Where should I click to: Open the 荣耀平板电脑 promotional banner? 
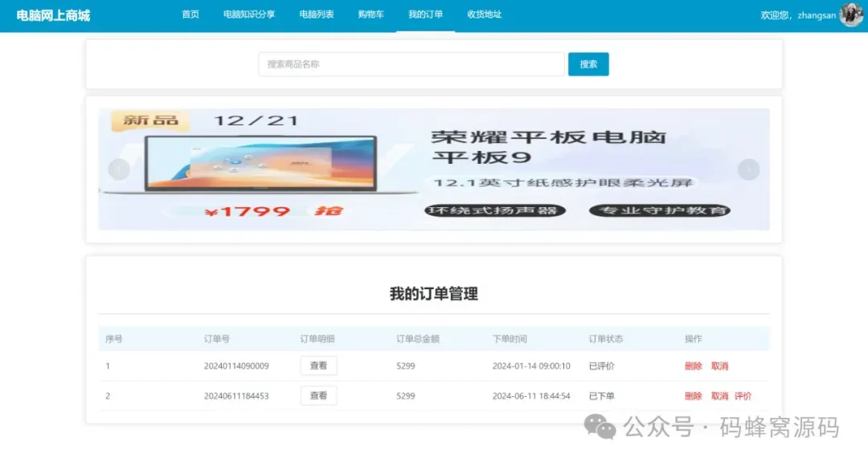pyautogui.click(x=434, y=170)
